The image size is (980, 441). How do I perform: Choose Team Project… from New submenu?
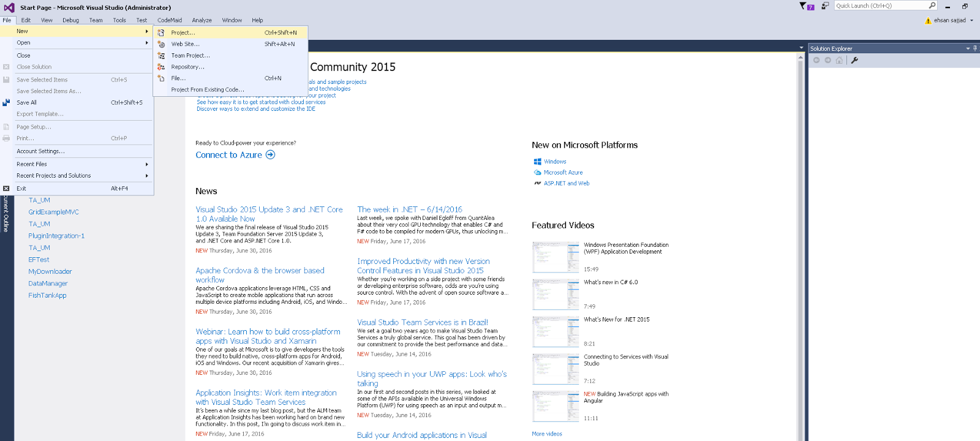click(190, 56)
